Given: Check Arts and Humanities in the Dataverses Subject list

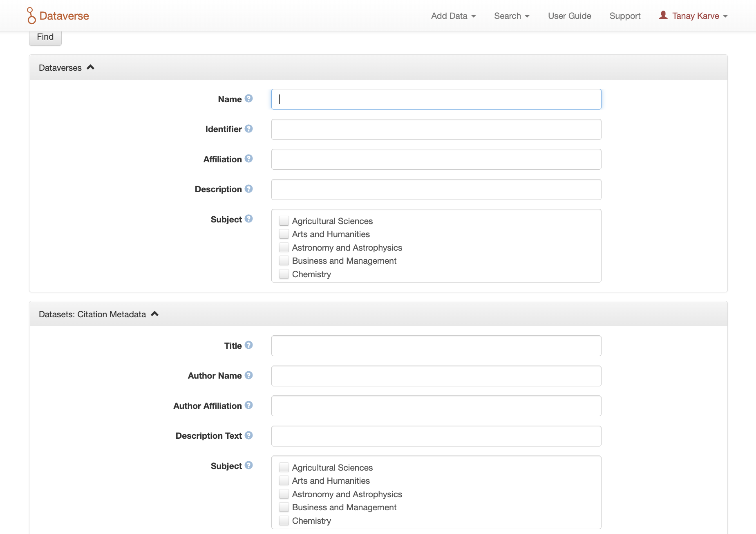Looking at the screenshot, I should coord(284,234).
